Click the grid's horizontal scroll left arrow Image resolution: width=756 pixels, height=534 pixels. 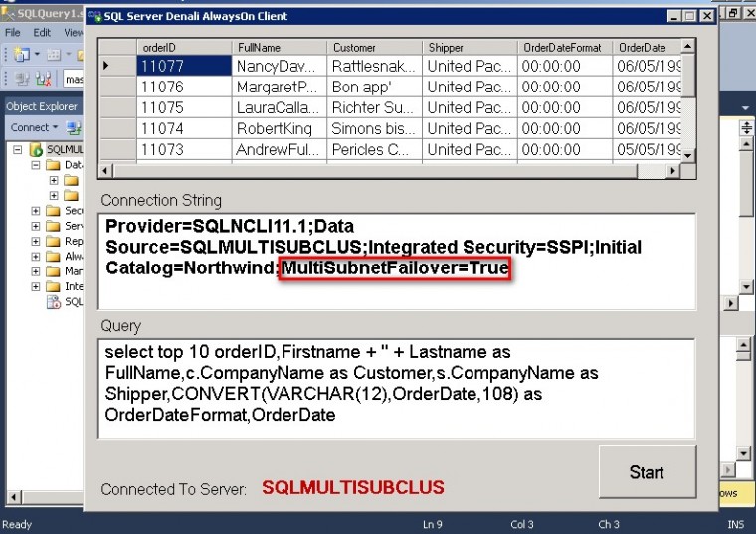point(106,171)
